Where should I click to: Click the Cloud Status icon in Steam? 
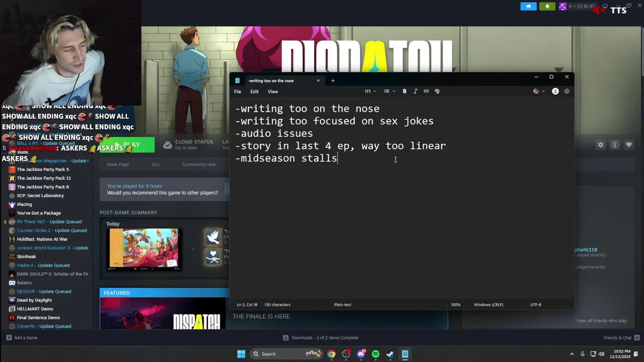tap(168, 145)
